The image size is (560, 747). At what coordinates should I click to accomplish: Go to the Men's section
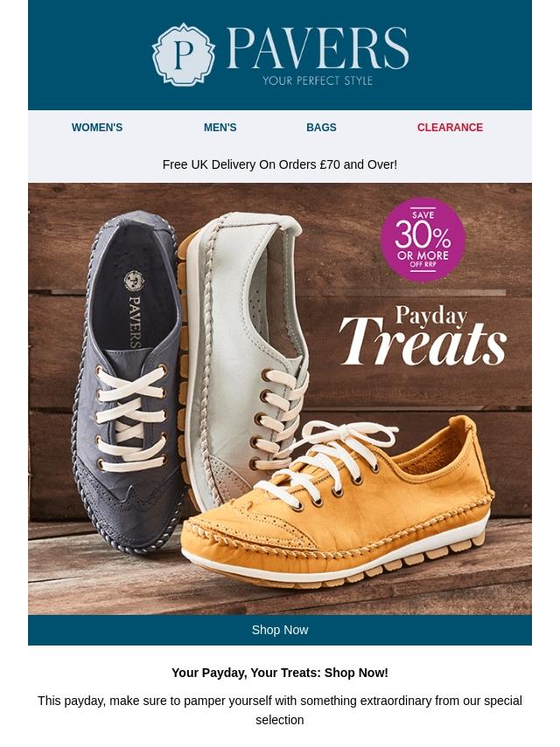point(220,128)
